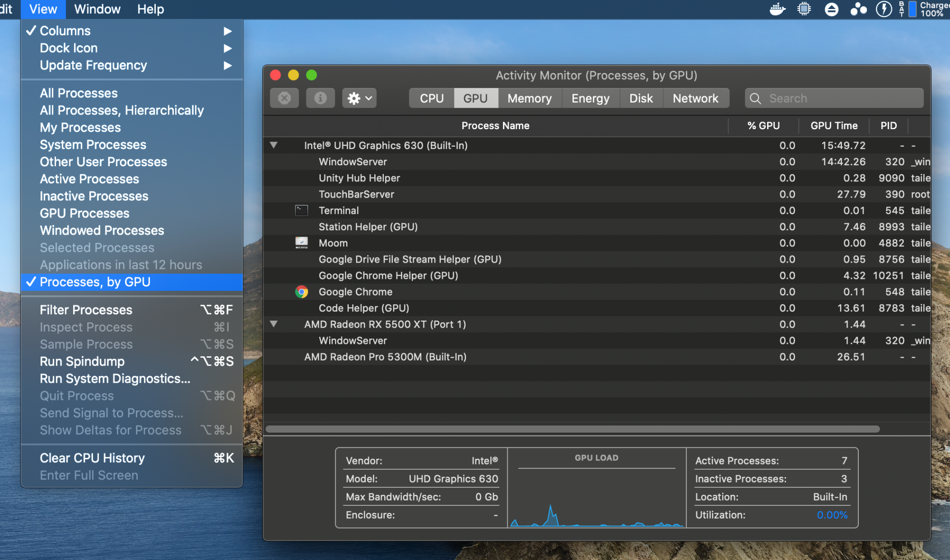
Task: Switch to the Energy tab
Action: 590,98
